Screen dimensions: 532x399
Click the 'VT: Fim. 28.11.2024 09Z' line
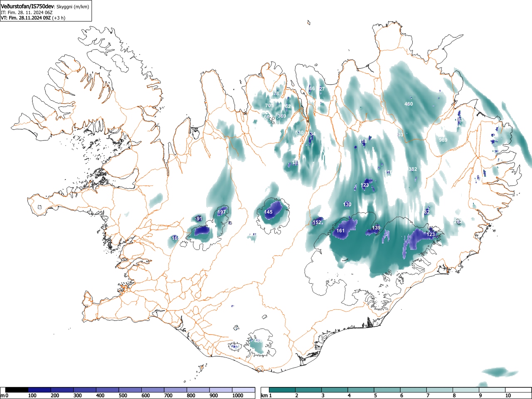pos(25,18)
